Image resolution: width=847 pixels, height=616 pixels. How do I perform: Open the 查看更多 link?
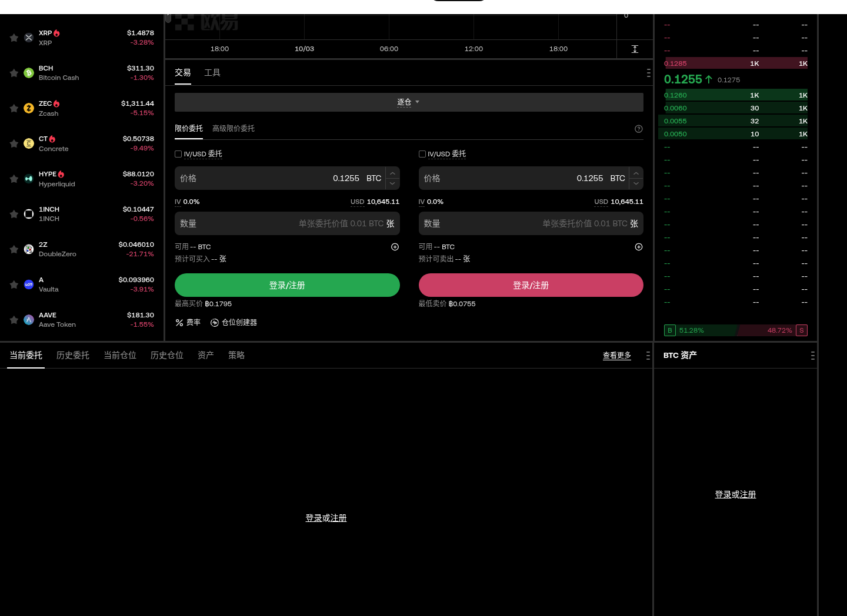click(x=617, y=356)
